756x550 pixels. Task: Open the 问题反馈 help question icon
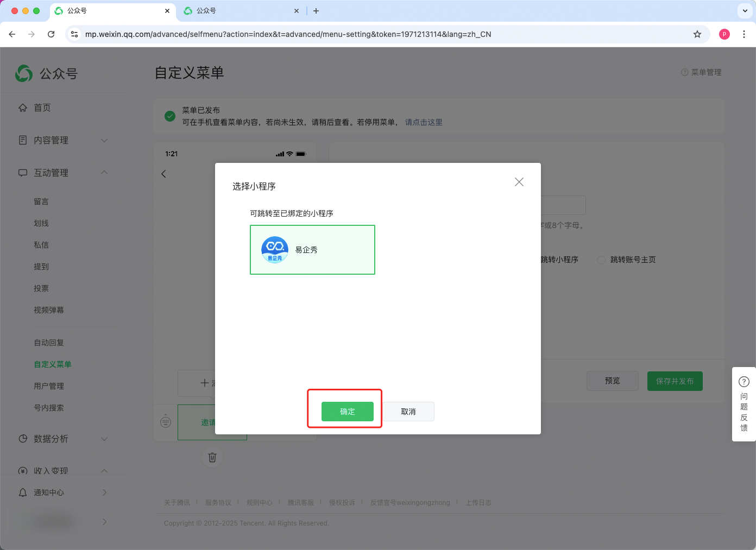(x=744, y=382)
